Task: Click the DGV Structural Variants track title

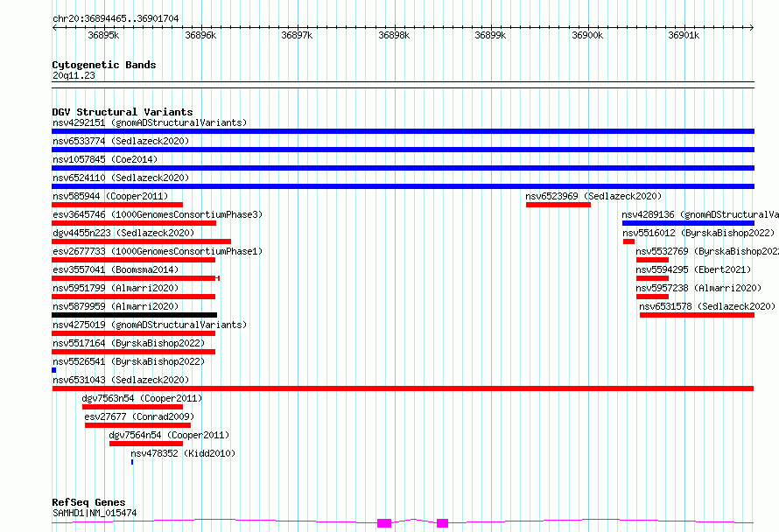Action: coord(123,112)
